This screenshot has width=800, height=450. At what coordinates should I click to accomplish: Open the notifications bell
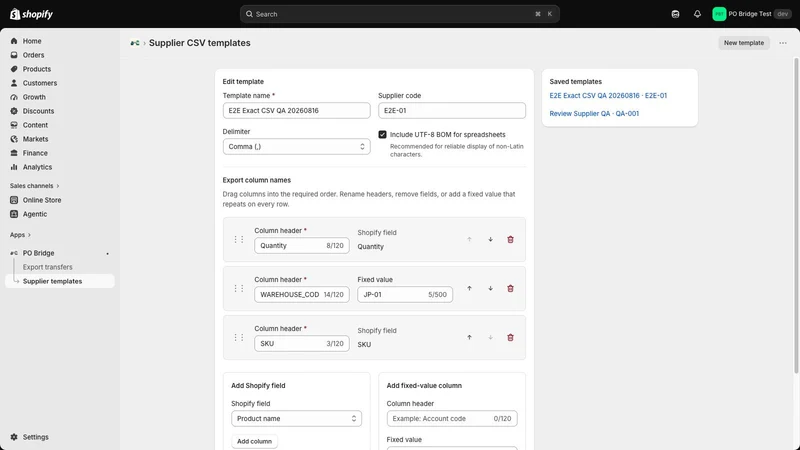click(697, 14)
